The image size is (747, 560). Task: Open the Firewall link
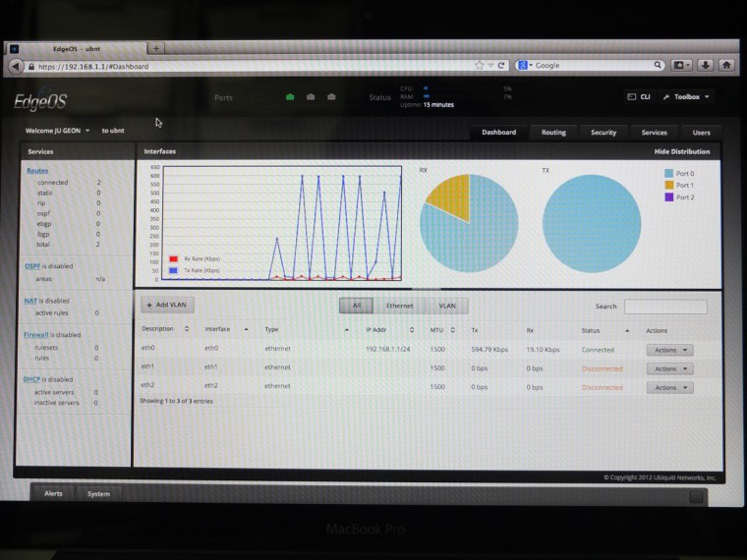pos(36,335)
